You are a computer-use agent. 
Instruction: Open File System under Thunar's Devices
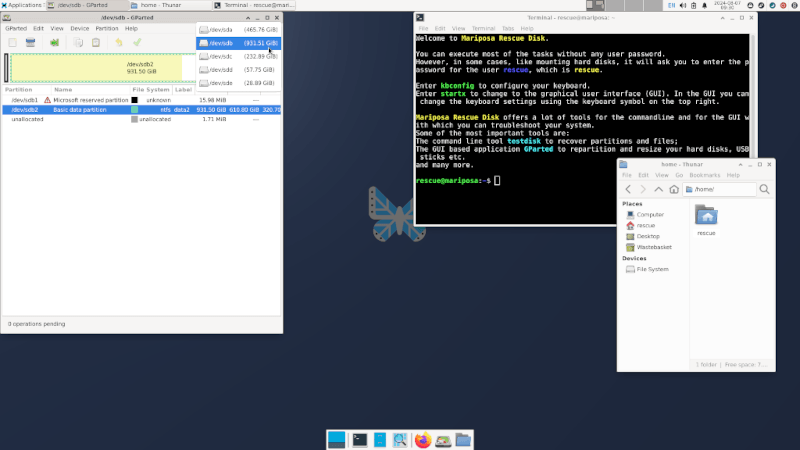coord(652,269)
